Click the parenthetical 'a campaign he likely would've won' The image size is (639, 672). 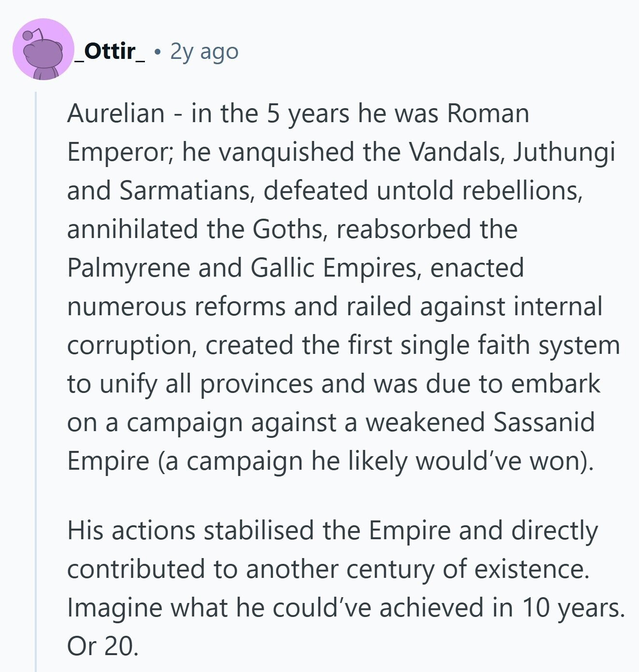click(x=375, y=462)
